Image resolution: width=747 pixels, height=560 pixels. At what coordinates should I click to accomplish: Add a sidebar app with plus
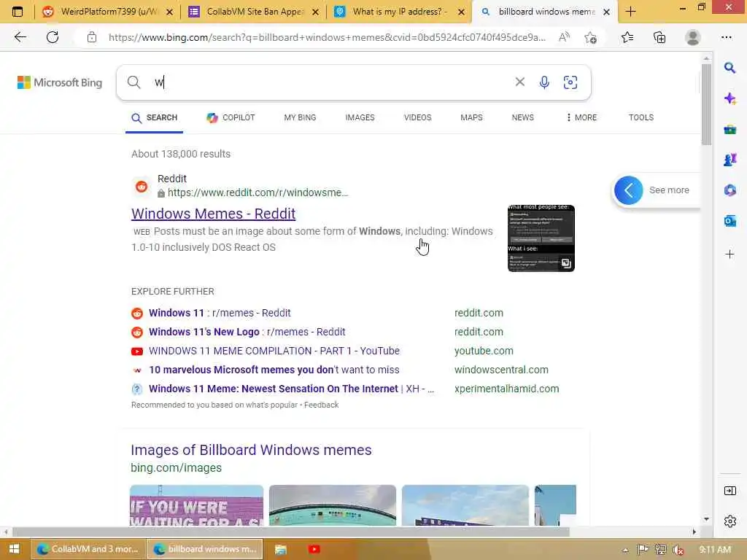point(729,254)
